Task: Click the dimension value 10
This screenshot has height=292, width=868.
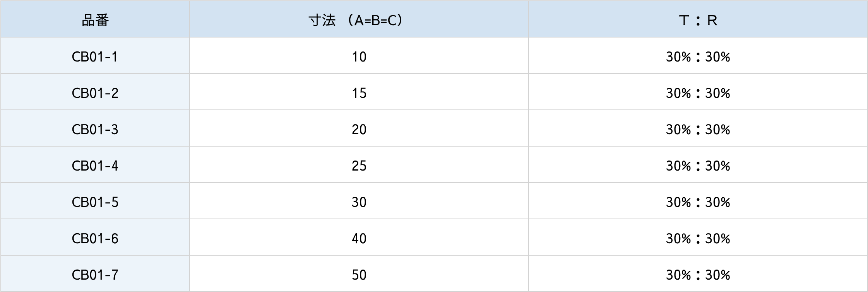Action: pos(359,57)
